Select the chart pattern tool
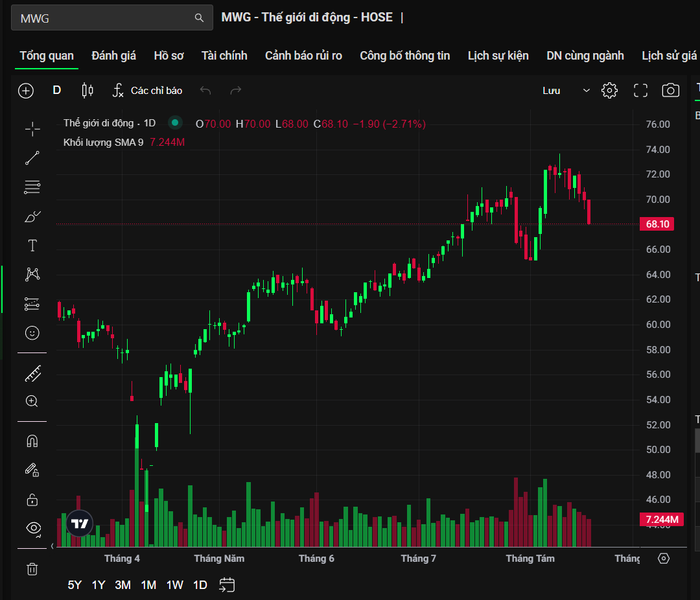 32,274
